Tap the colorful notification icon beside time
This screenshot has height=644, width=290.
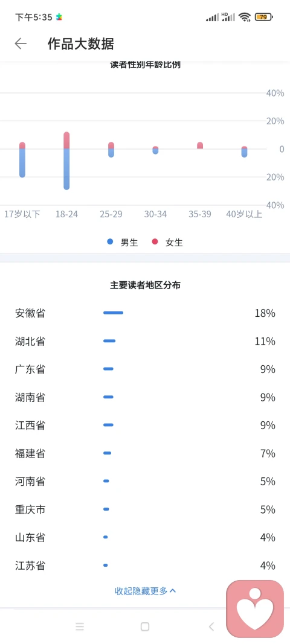tap(59, 17)
